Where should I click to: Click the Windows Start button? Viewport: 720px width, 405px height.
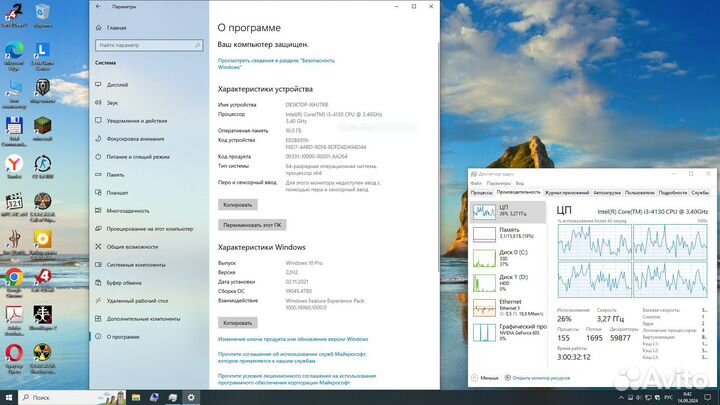[x=8, y=397]
